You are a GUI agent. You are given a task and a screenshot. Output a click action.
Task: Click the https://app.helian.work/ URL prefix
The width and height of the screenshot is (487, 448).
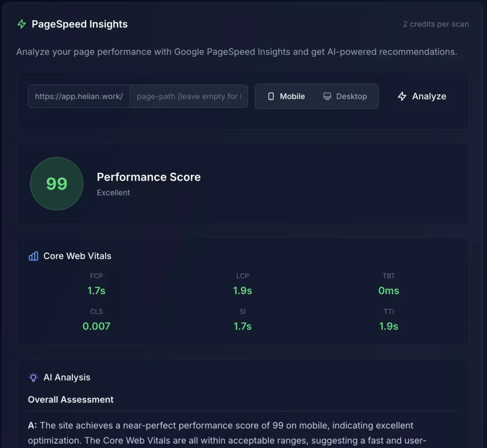(79, 97)
